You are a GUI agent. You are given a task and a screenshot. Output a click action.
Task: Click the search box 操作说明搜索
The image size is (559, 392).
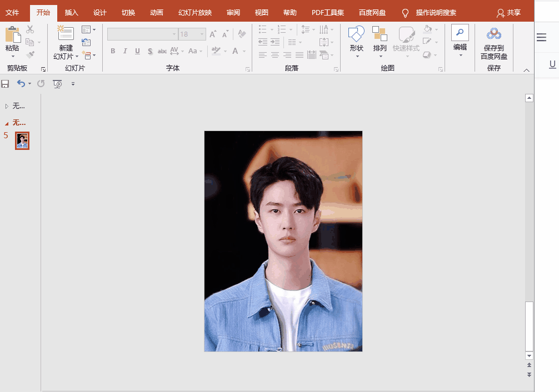pos(436,12)
